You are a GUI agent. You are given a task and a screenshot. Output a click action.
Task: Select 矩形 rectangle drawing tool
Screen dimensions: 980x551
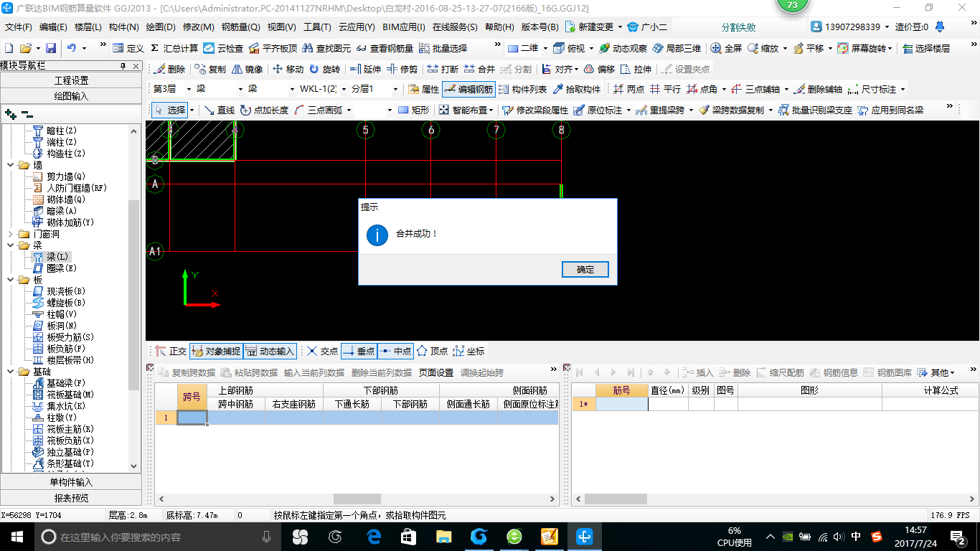(x=414, y=110)
